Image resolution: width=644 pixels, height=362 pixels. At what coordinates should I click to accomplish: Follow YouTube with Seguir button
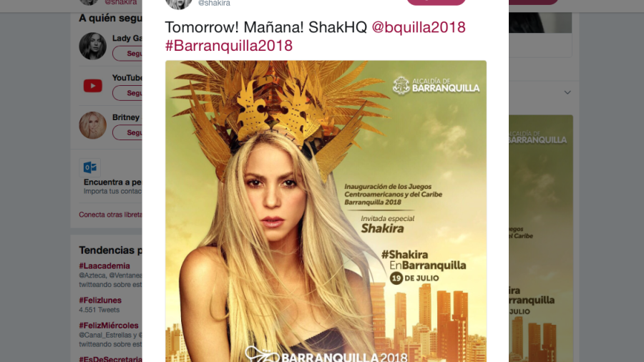128,93
